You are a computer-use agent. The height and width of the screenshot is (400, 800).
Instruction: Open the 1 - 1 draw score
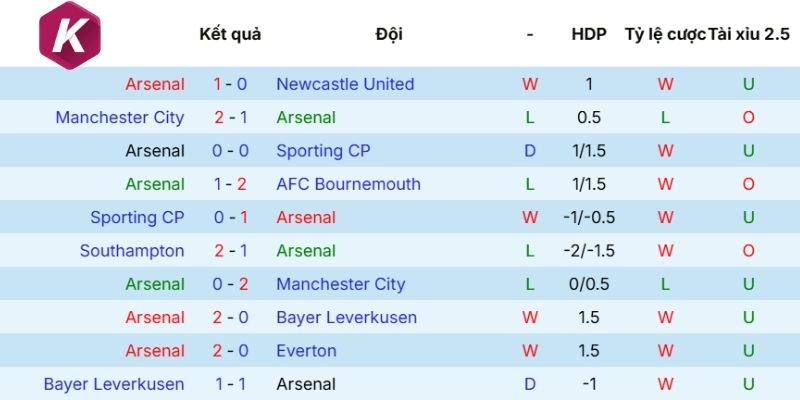(231, 384)
